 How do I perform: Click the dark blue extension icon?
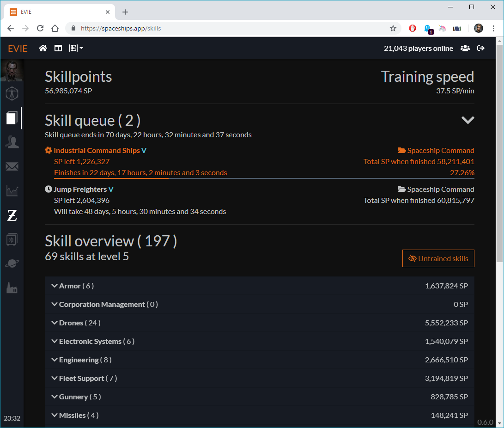(x=457, y=29)
